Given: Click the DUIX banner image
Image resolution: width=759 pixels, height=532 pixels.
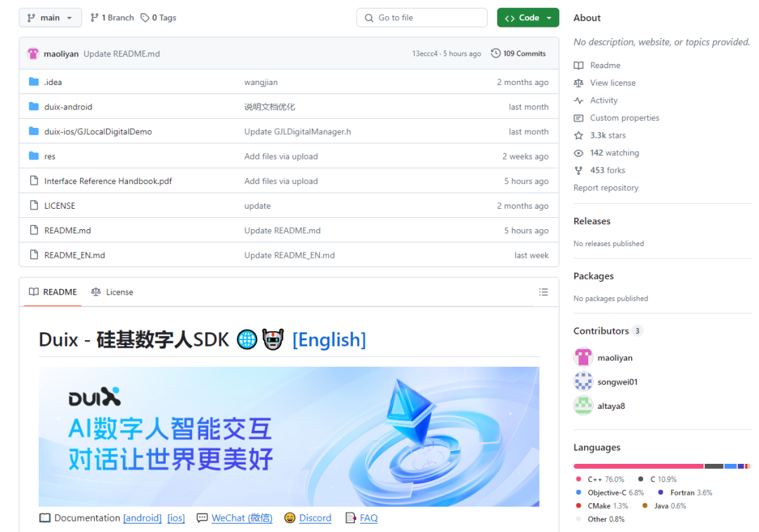Looking at the screenshot, I should 289,436.
